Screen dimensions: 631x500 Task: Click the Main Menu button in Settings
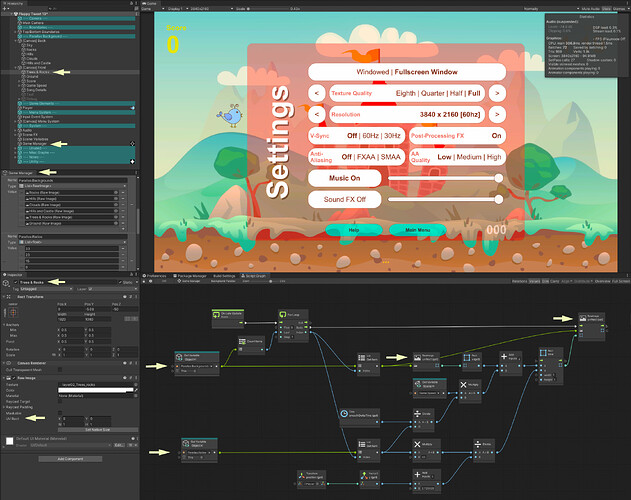click(418, 230)
